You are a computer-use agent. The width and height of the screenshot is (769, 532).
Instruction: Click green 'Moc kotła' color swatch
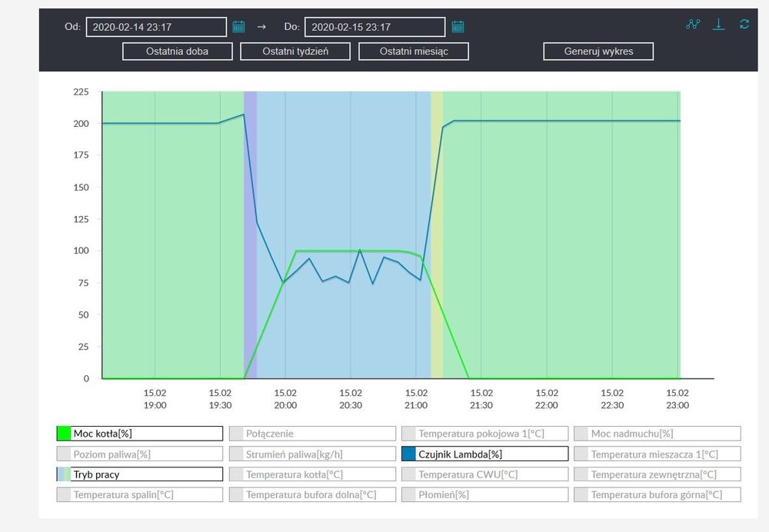(64, 434)
